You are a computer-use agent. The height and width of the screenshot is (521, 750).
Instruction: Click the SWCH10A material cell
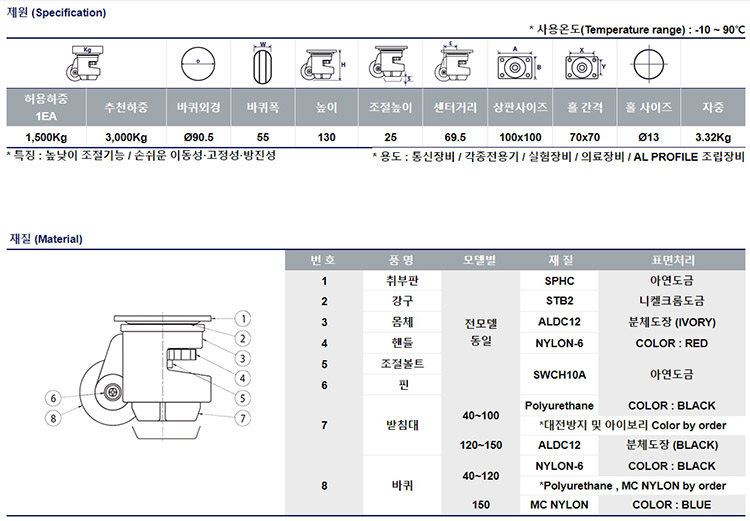click(559, 375)
